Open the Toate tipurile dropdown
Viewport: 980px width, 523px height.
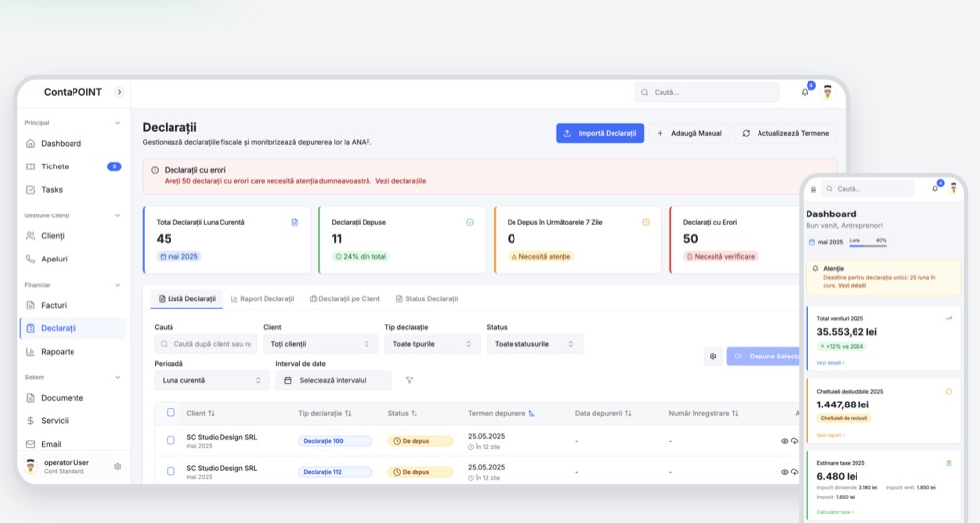click(x=432, y=344)
